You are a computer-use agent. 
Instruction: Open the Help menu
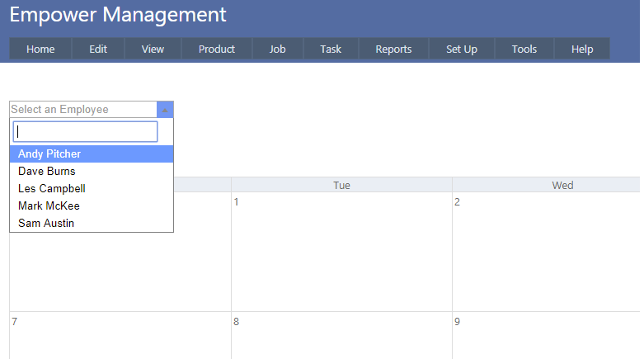point(582,50)
